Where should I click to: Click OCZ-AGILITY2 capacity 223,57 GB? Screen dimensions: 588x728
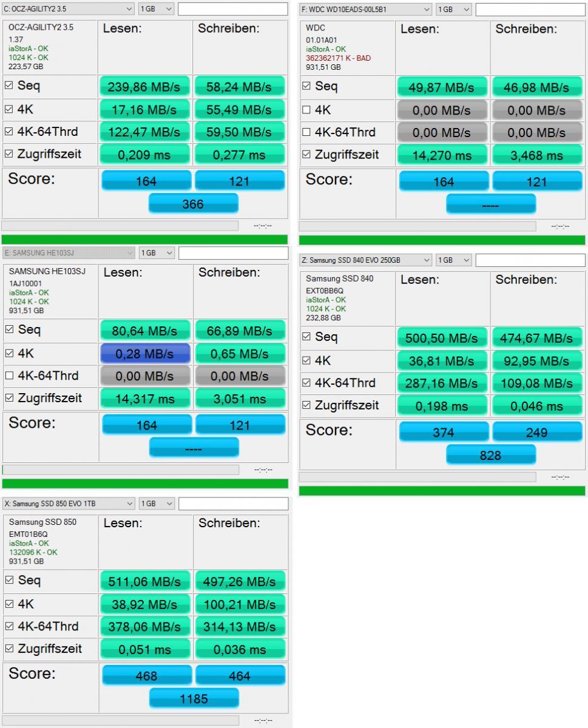(25, 67)
